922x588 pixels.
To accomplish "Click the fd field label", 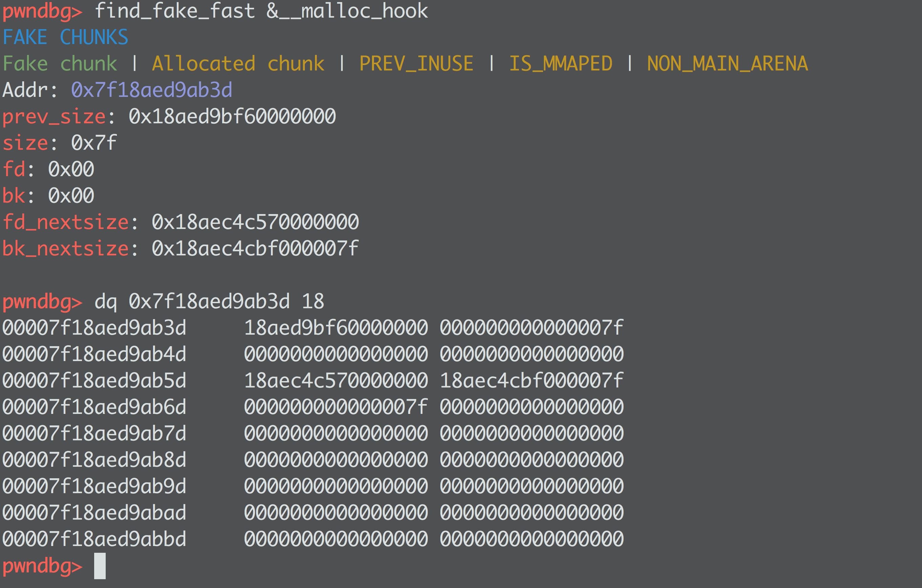I will click(14, 170).
